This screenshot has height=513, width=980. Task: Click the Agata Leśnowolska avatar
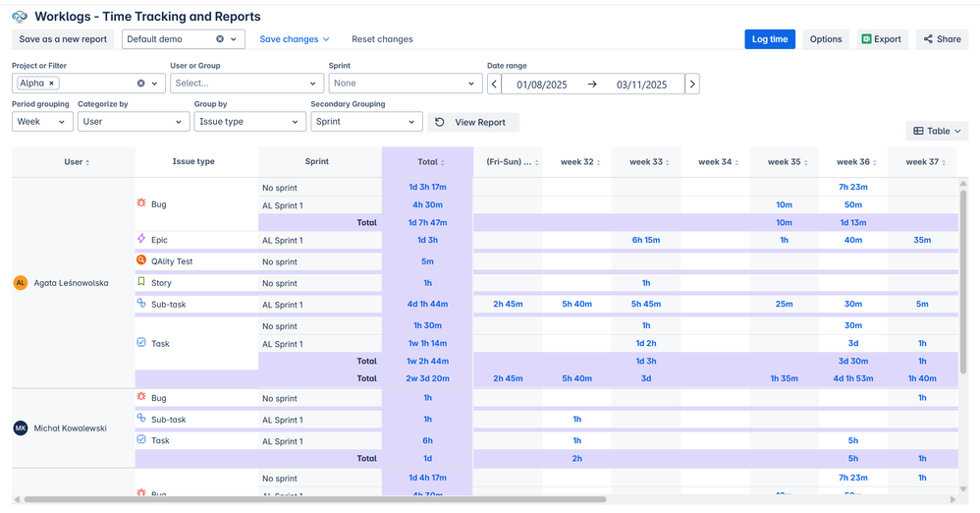21,283
